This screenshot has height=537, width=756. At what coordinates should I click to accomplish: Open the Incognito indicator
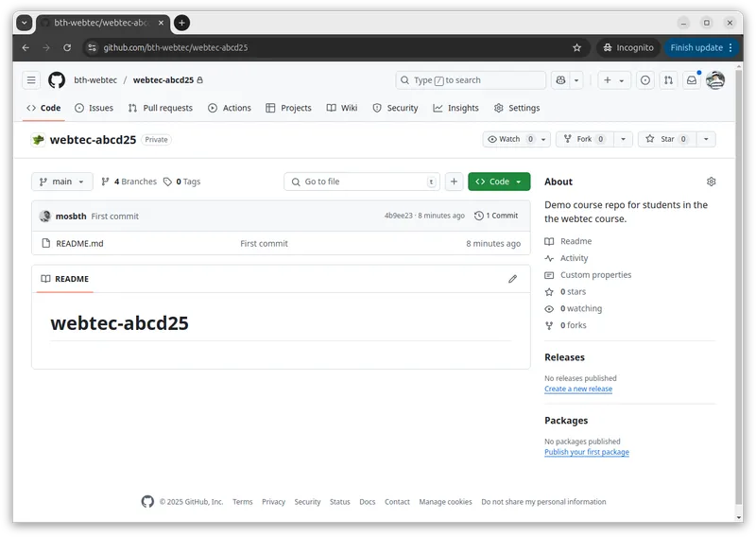click(628, 47)
